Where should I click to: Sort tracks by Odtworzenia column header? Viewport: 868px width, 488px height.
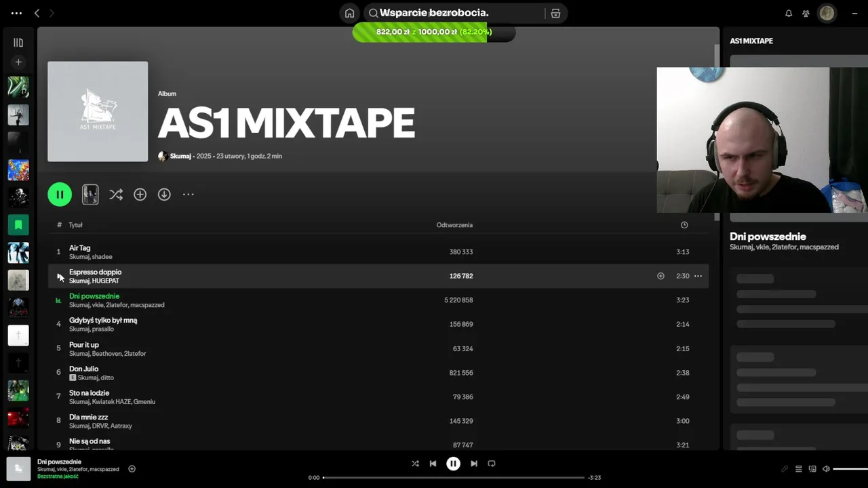coord(454,225)
